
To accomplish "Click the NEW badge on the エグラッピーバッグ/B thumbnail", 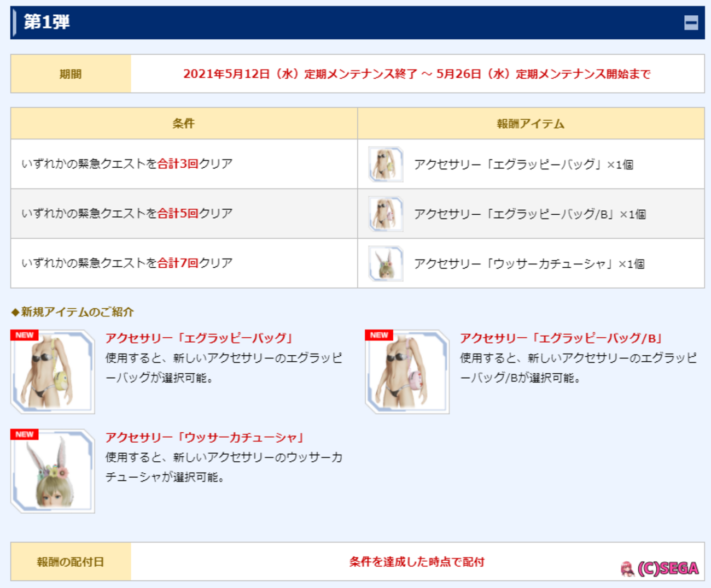I will click(x=379, y=335).
